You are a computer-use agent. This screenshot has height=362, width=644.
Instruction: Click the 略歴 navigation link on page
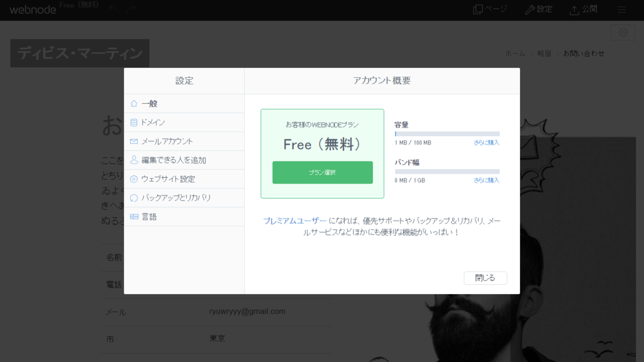pyautogui.click(x=544, y=53)
